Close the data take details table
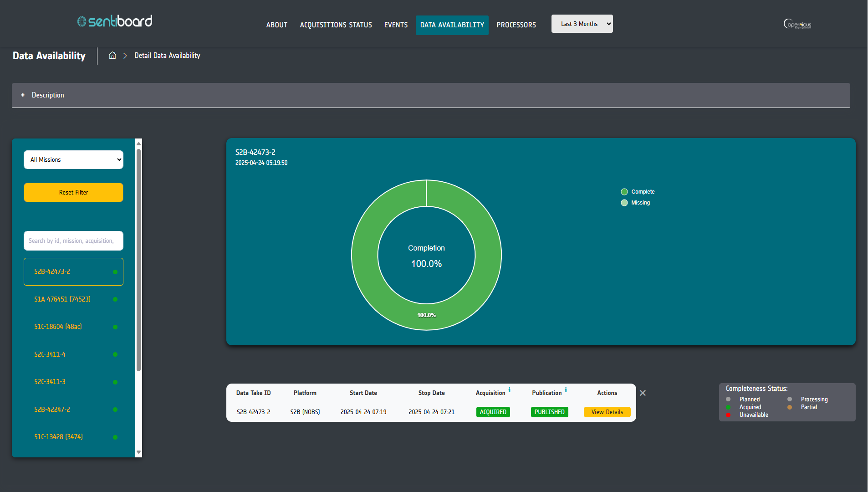The height and width of the screenshot is (492, 868). click(x=643, y=393)
